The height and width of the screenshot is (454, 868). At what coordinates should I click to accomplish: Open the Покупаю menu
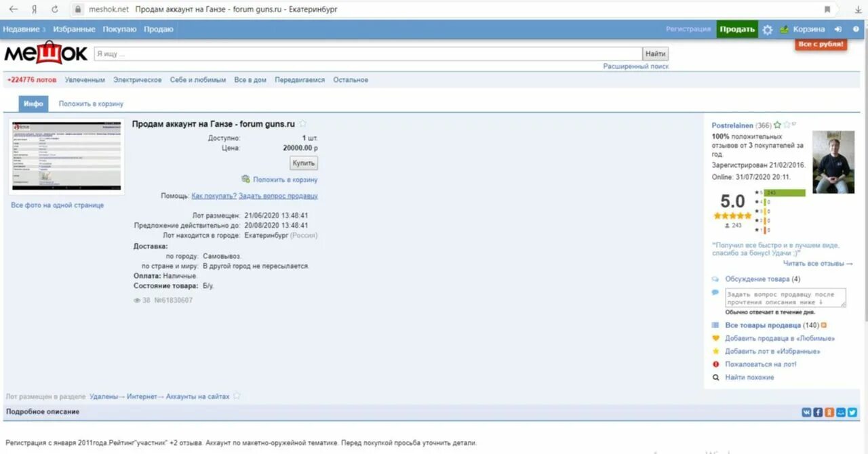(119, 29)
